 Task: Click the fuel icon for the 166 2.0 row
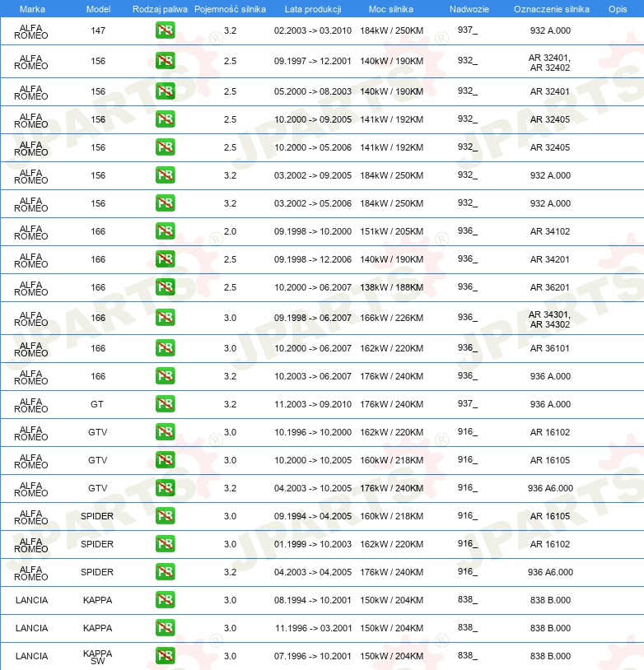[x=165, y=231]
